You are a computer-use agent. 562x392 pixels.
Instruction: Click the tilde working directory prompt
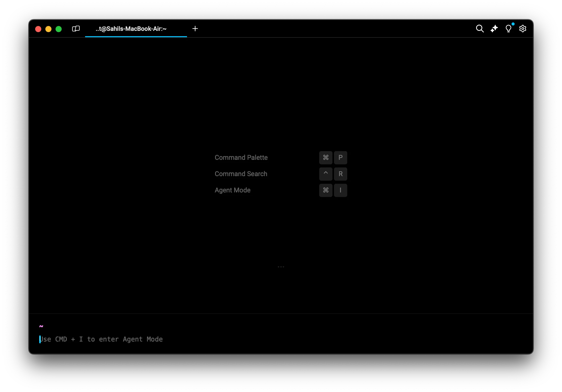pyautogui.click(x=41, y=326)
